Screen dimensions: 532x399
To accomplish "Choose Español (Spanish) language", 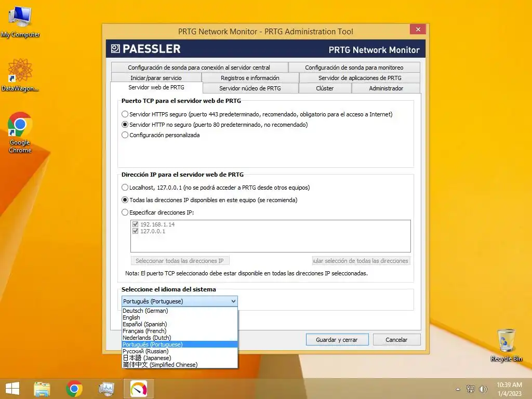I will pyautogui.click(x=179, y=324).
